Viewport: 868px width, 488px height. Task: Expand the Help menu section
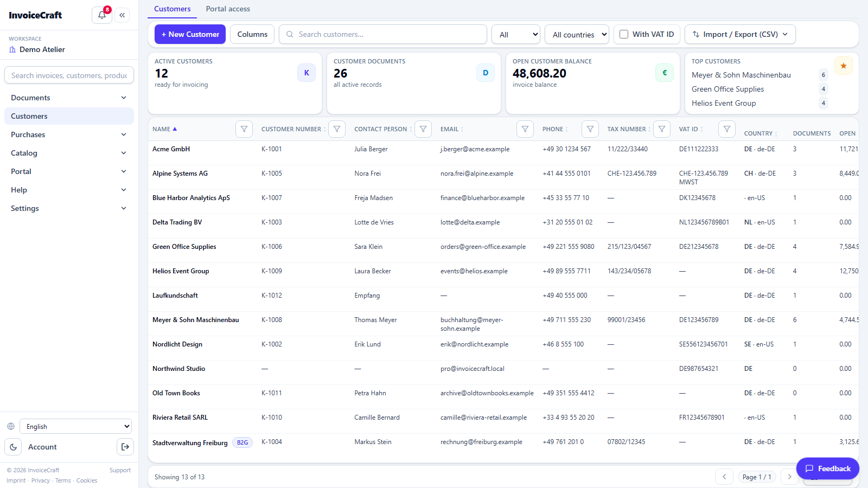(69, 190)
